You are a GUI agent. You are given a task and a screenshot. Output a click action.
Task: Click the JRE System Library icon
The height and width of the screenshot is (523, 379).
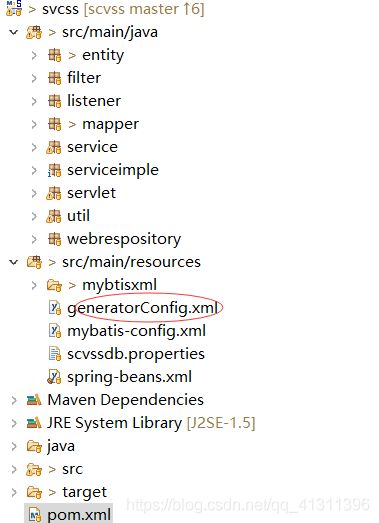pos(34,423)
